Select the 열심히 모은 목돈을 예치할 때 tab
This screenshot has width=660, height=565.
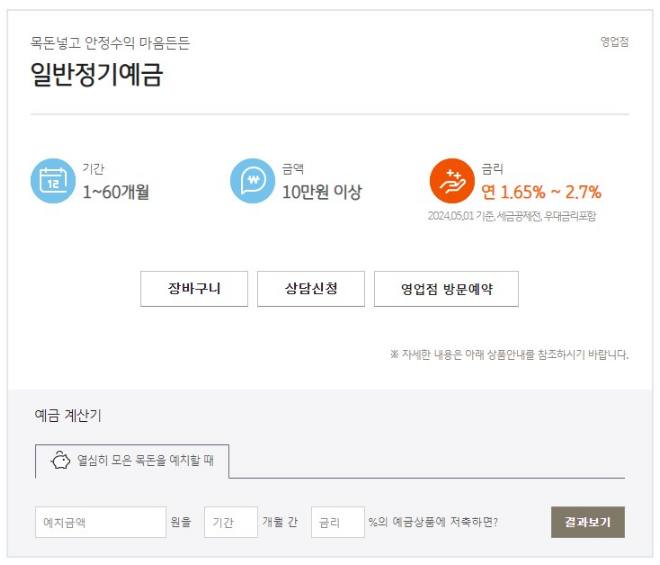[x=132, y=462]
